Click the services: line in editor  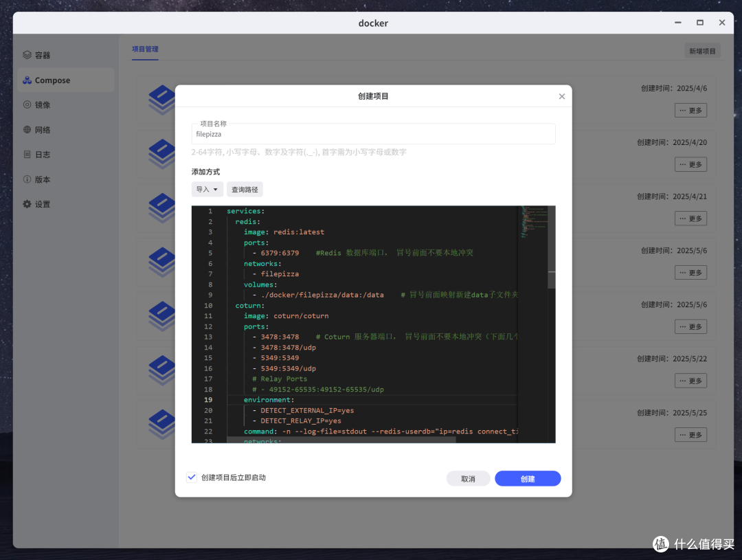[x=245, y=211]
